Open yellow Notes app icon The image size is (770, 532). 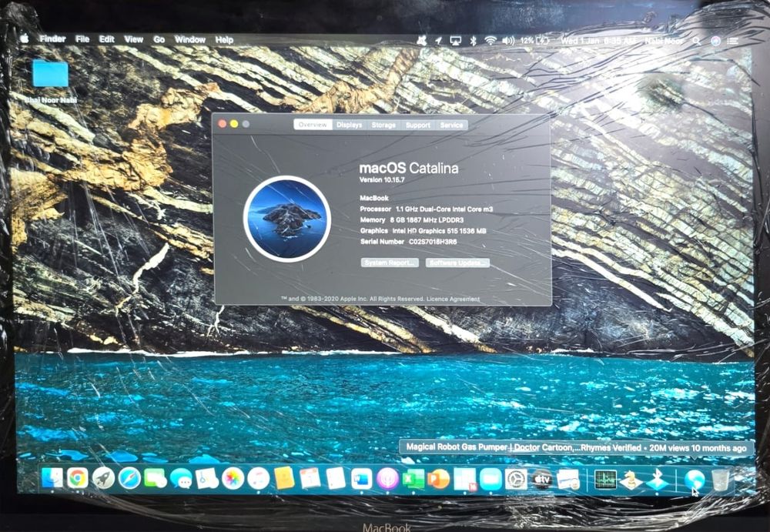[284, 478]
